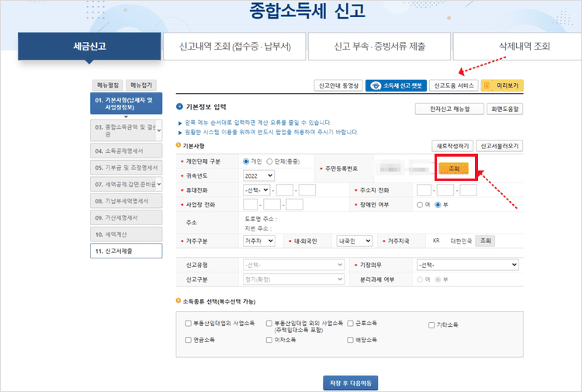
Task: Click last 사업장 전화 input field
Action: click(295, 204)
